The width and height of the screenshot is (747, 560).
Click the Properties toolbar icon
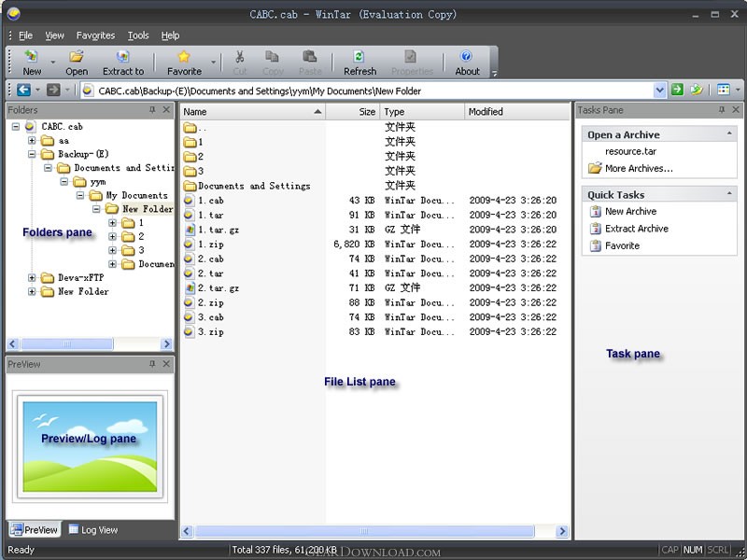pyautogui.click(x=411, y=57)
